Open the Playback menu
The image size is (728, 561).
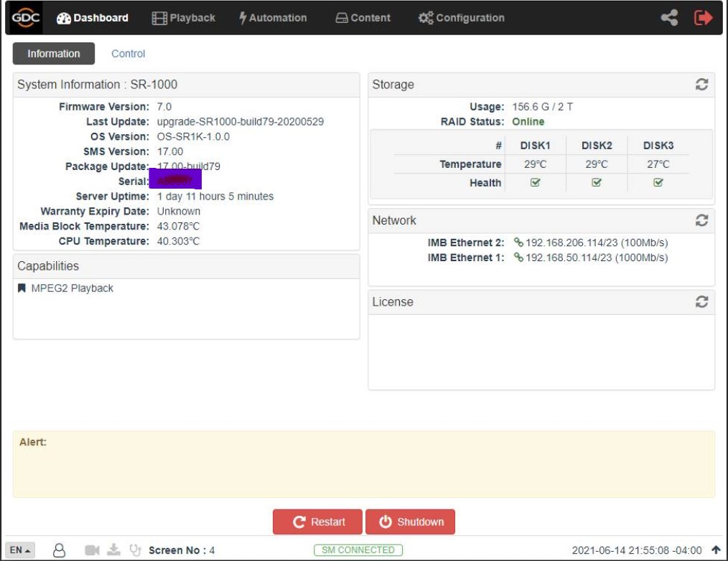pos(183,18)
